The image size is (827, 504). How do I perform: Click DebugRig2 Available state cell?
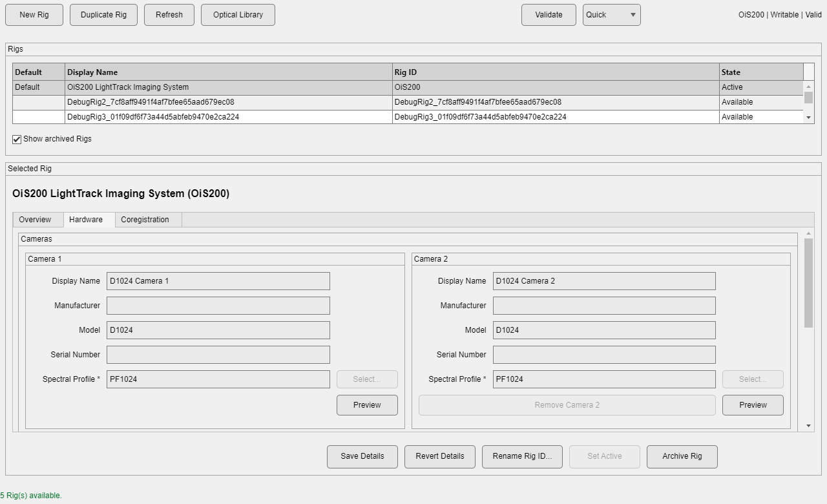761,102
